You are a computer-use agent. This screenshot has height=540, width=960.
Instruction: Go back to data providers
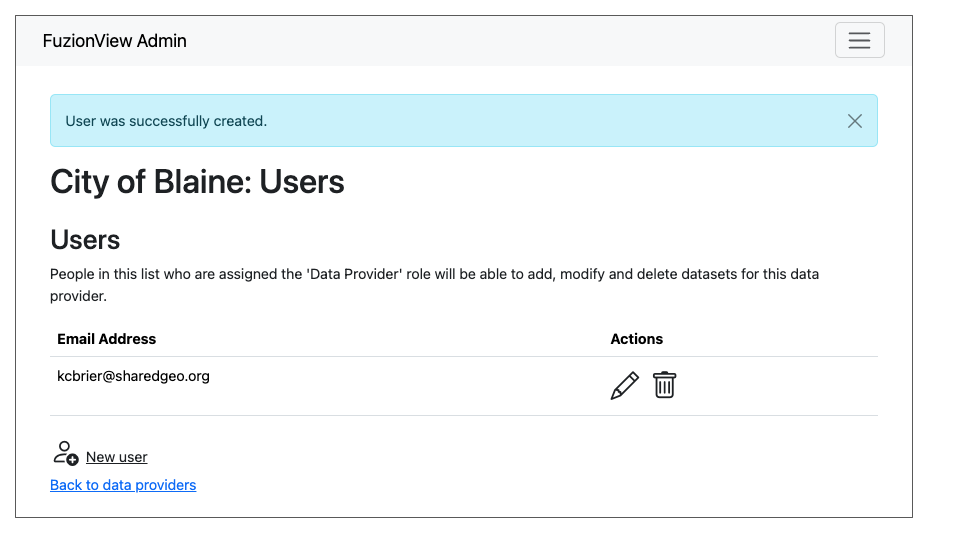123,485
